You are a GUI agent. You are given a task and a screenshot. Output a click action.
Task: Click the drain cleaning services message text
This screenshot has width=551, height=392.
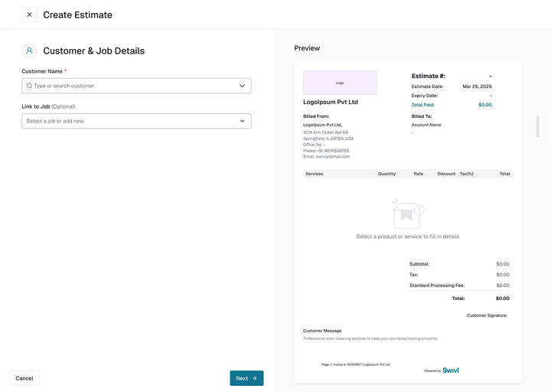point(370,338)
